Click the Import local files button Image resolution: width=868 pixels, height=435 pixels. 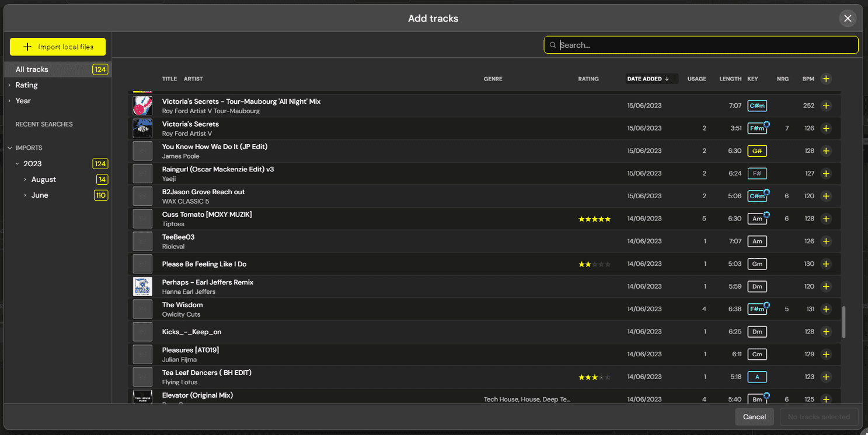57,47
